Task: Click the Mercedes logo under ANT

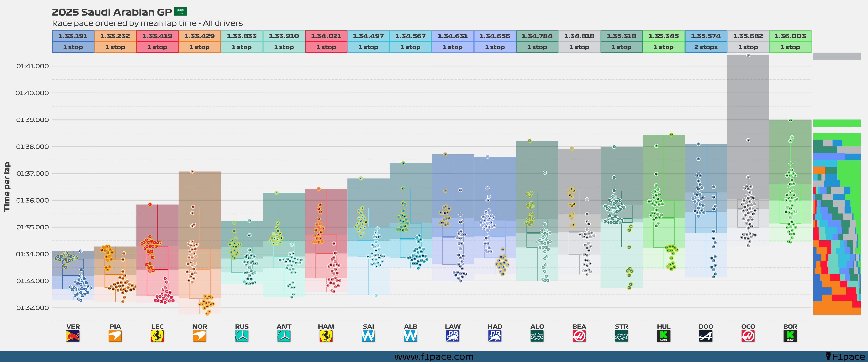Action: (x=284, y=336)
